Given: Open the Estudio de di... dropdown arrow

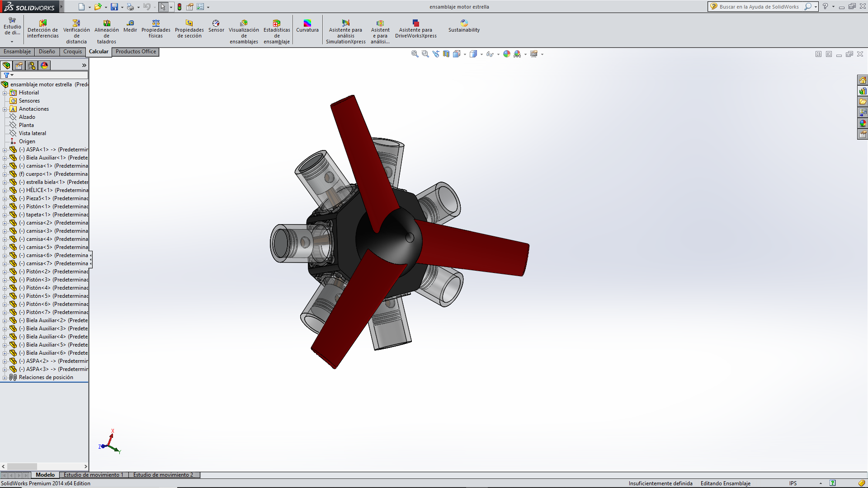Looking at the screenshot, I should tap(12, 42).
